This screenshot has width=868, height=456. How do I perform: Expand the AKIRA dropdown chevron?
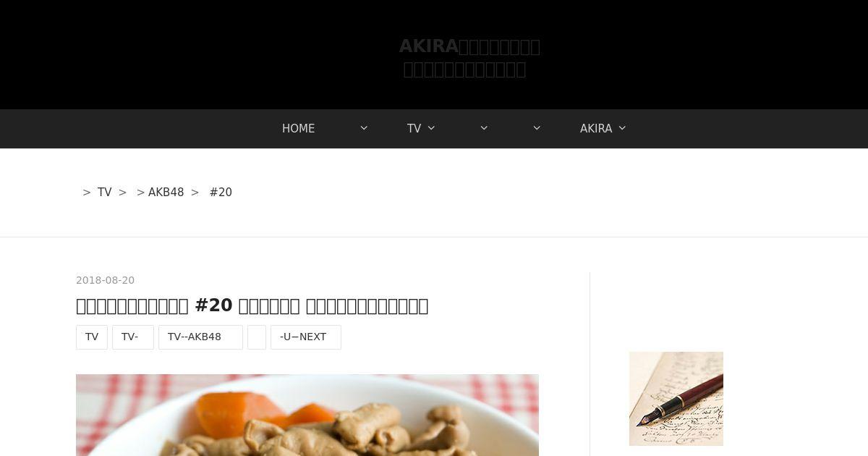622,128
